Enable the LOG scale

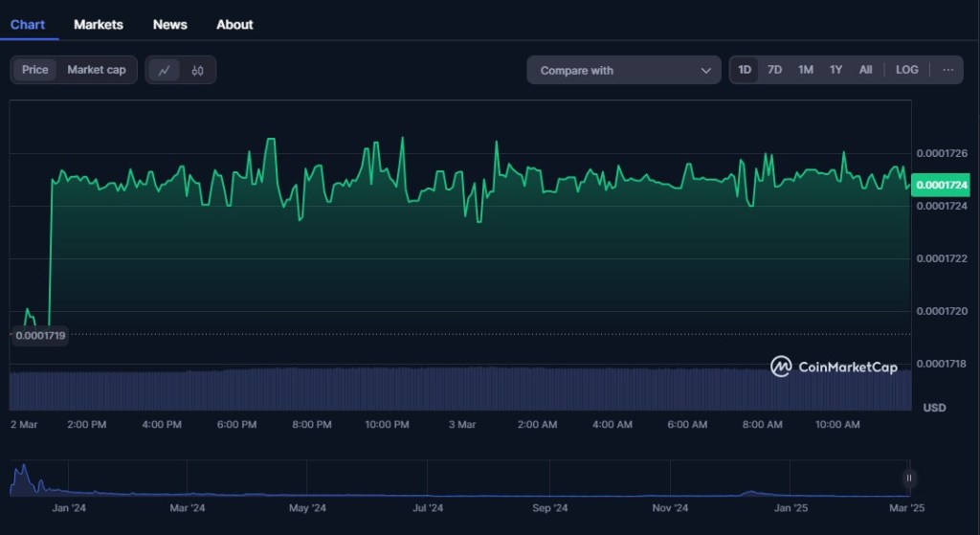[x=907, y=70]
